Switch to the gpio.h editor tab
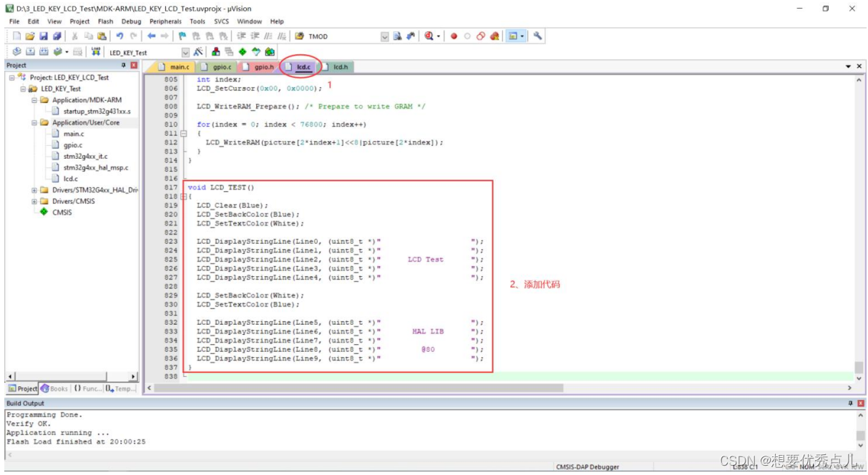The image size is (868, 475). [259, 67]
